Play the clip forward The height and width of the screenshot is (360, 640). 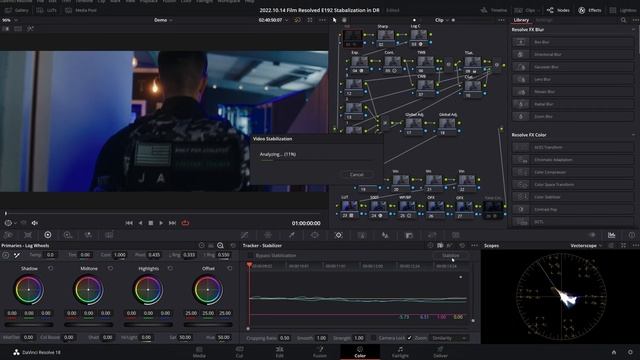tap(161, 223)
